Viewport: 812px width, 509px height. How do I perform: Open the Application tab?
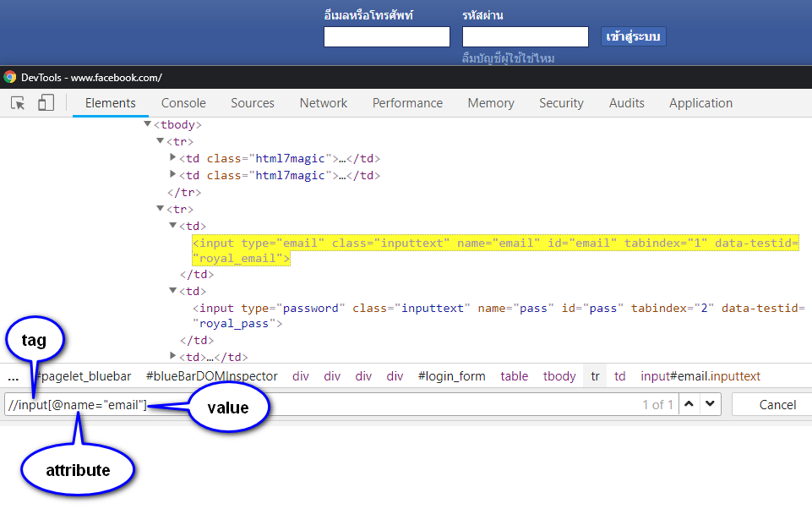click(700, 103)
